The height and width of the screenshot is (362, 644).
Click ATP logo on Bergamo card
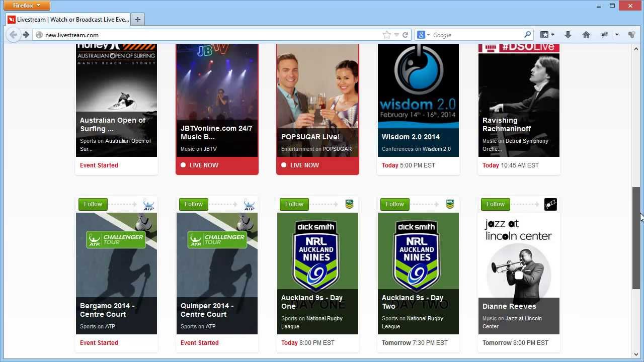148,204
